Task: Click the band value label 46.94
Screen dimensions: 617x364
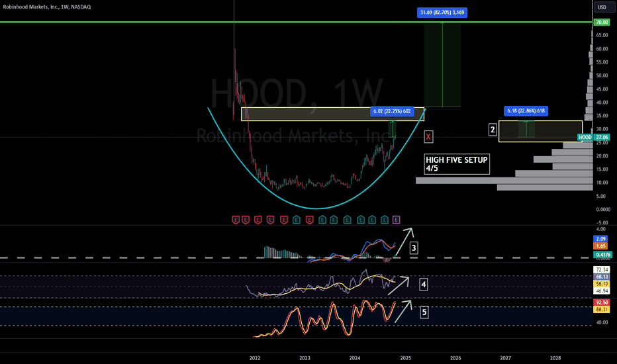Action: [602, 291]
